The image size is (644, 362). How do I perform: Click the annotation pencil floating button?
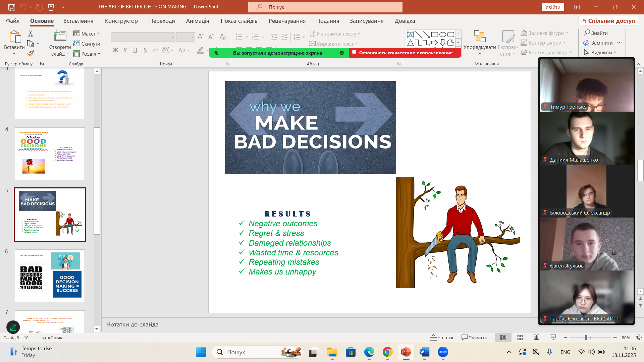[x=13, y=327]
